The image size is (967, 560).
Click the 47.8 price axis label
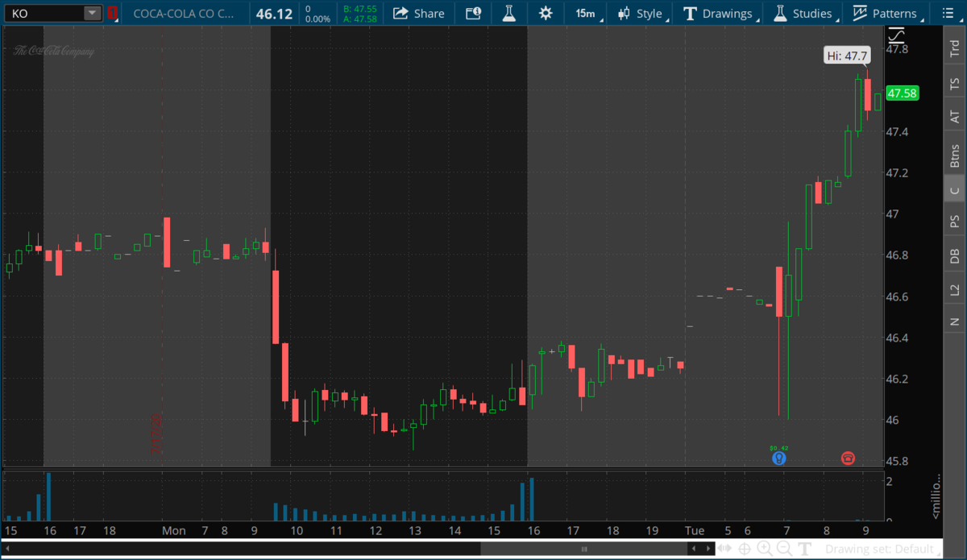pyautogui.click(x=897, y=49)
